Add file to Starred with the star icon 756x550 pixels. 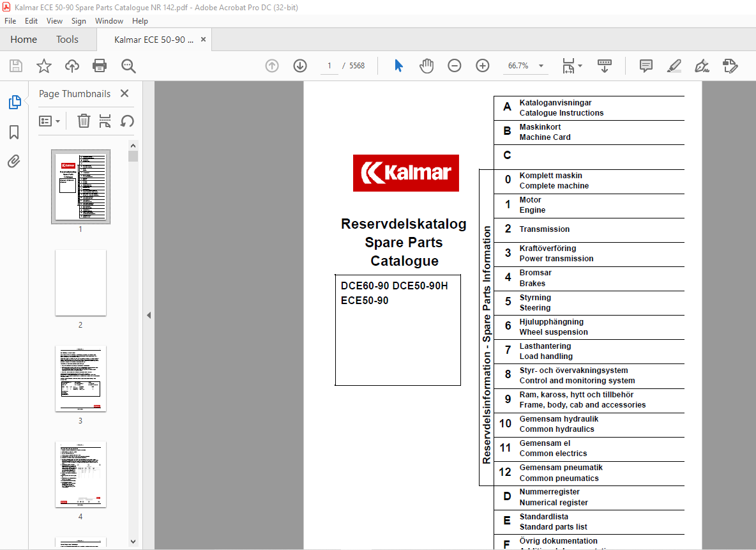click(44, 66)
